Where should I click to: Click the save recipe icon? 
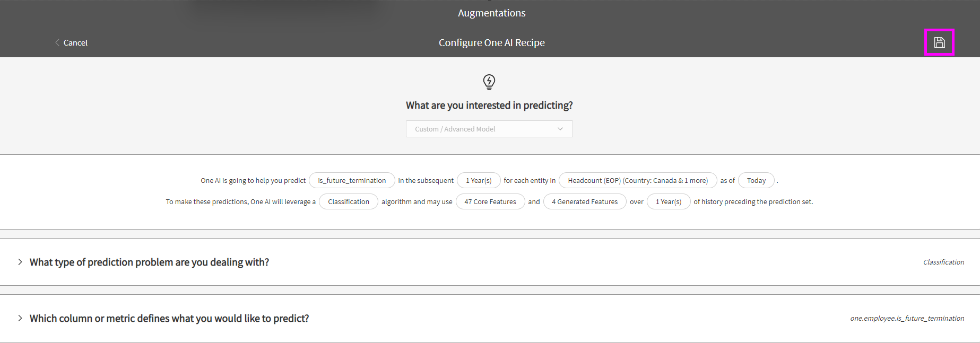[x=939, y=42]
